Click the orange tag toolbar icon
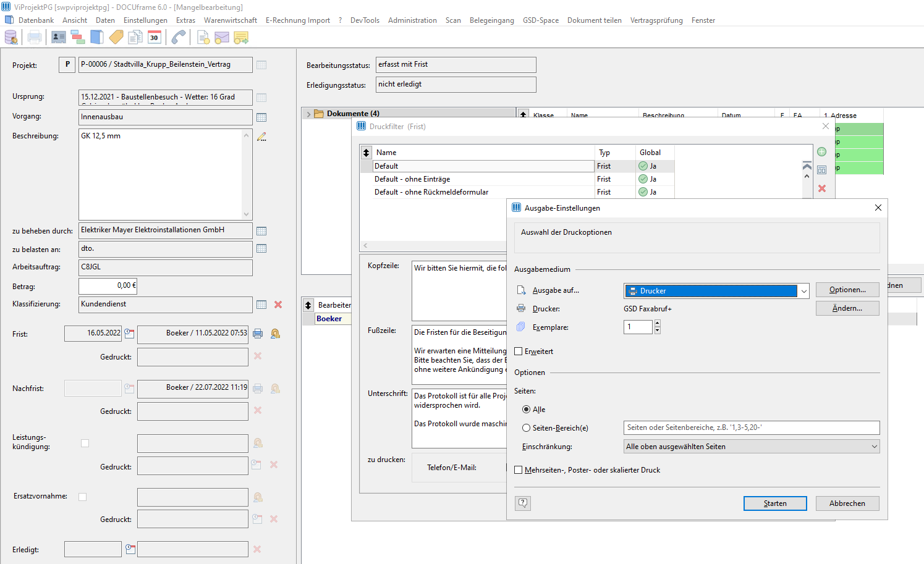 (116, 38)
